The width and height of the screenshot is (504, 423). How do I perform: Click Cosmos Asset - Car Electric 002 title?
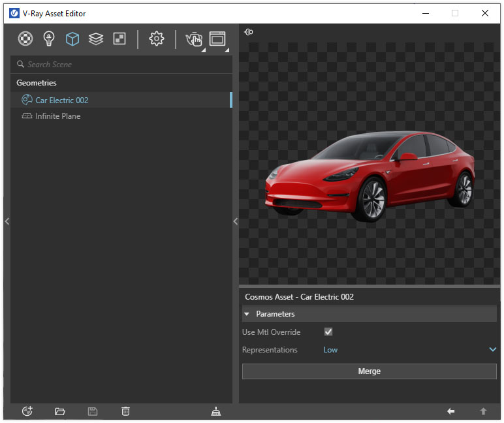pyautogui.click(x=299, y=296)
